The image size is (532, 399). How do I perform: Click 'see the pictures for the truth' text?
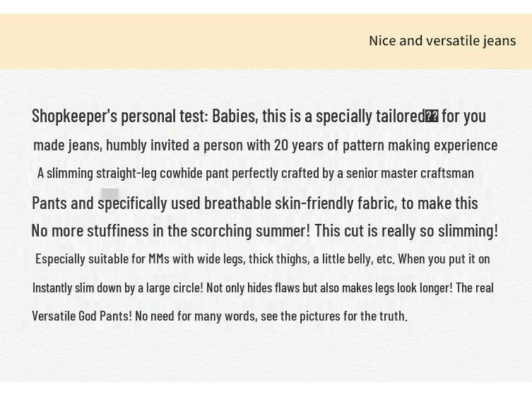(x=334, y=316)
